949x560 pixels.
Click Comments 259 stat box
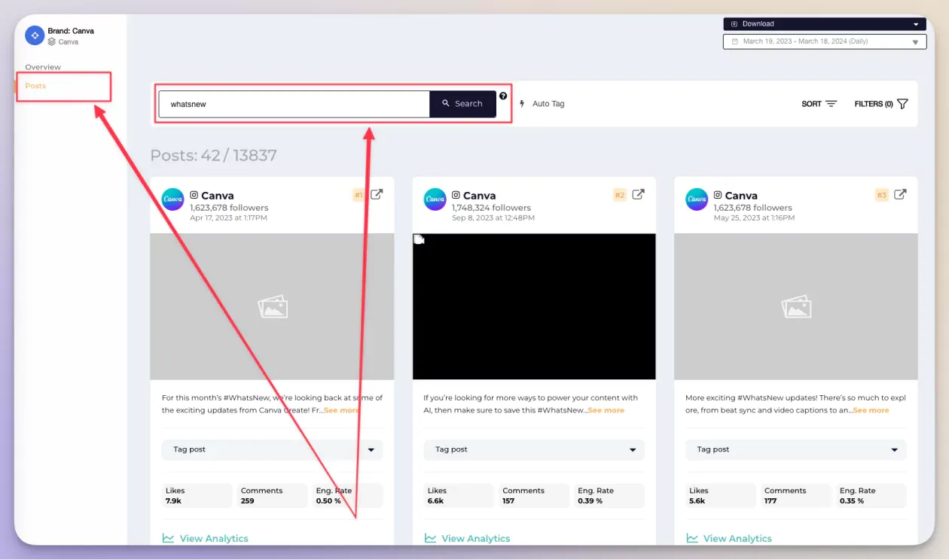(x=272, y=495)
